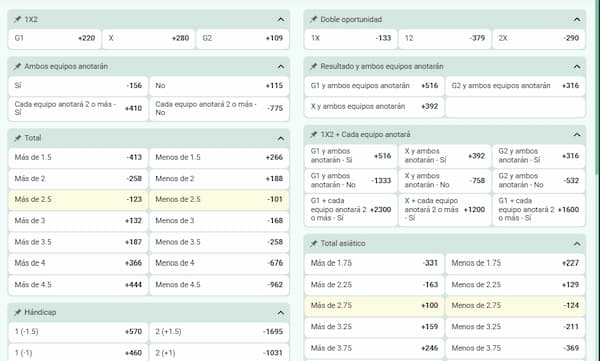Pin the Doble oportunidad market

pos(313,20)
